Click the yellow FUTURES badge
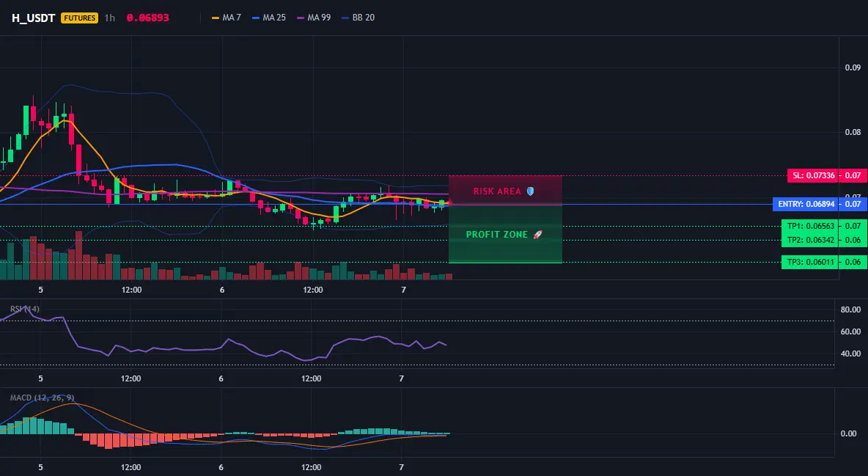The width and height of the screenshot is (868, 476). 80,18
